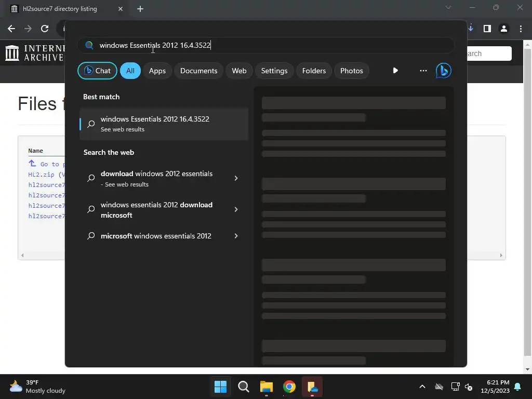Click the search magnifier icon in search box
Screen dimensions: 532x399
tap(89, 45)
